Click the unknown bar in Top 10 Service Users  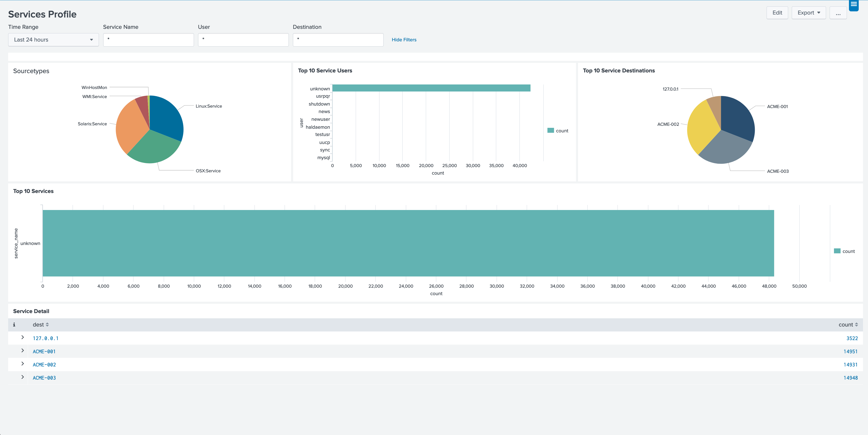(431, 88)
